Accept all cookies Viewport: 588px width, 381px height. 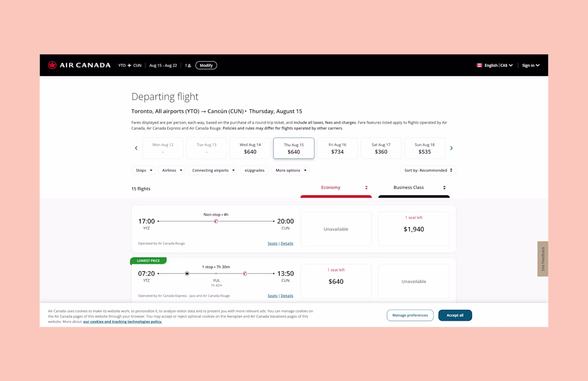455,315
